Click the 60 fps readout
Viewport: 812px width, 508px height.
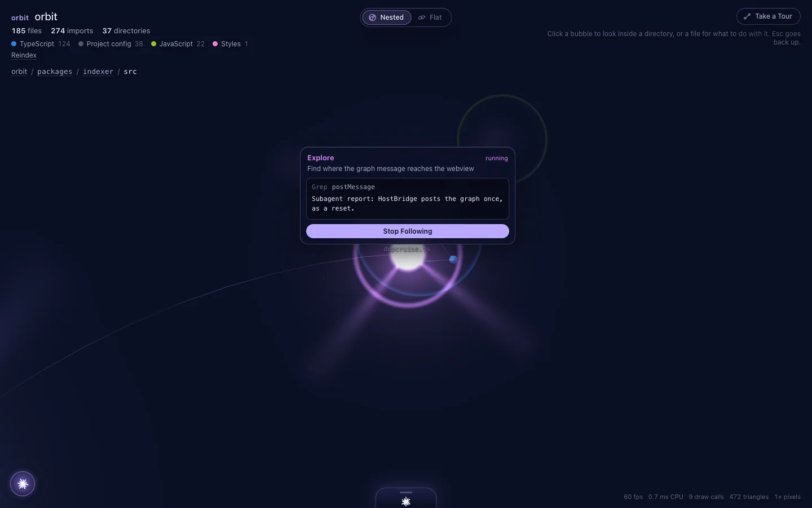point(633,497)
